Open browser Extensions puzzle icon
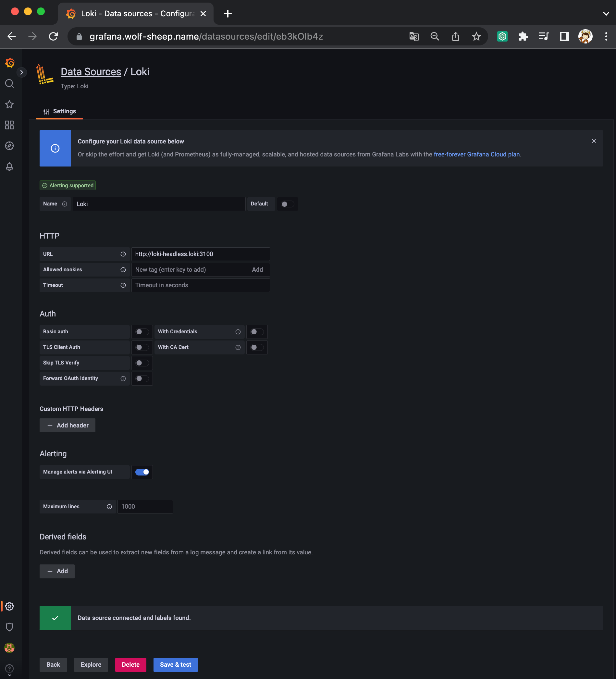 [x=523, y=36]
